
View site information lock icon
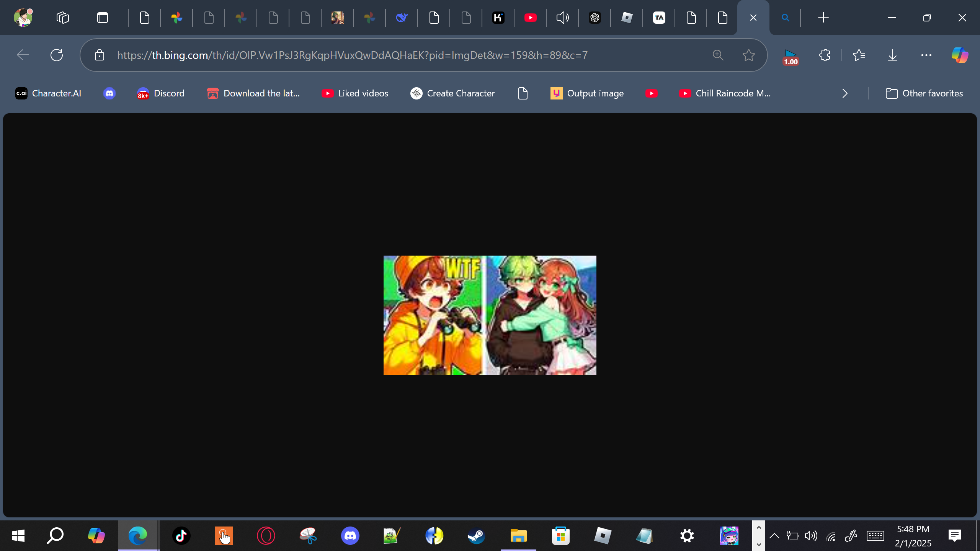click(x=100, y=55)
